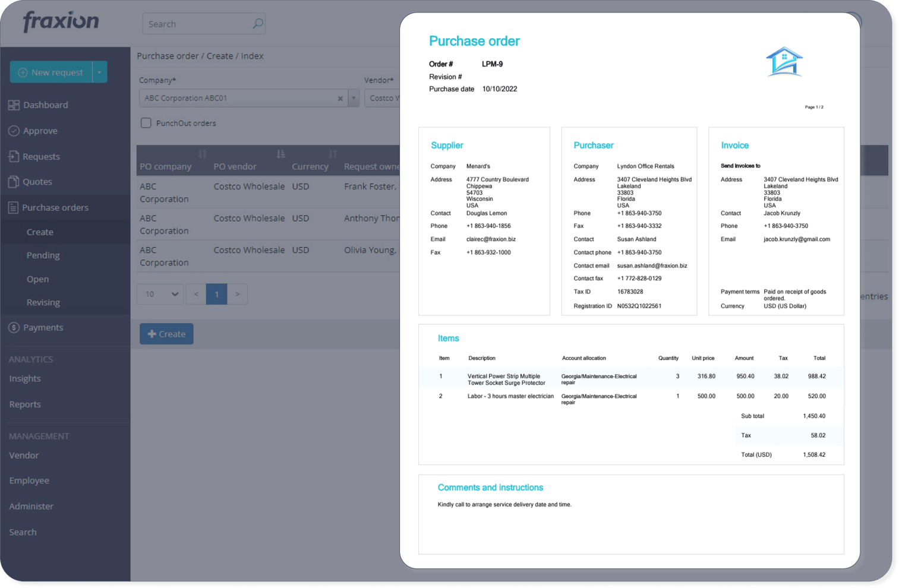
Task: Click the plus icon on New request
Action: (23, 72)
